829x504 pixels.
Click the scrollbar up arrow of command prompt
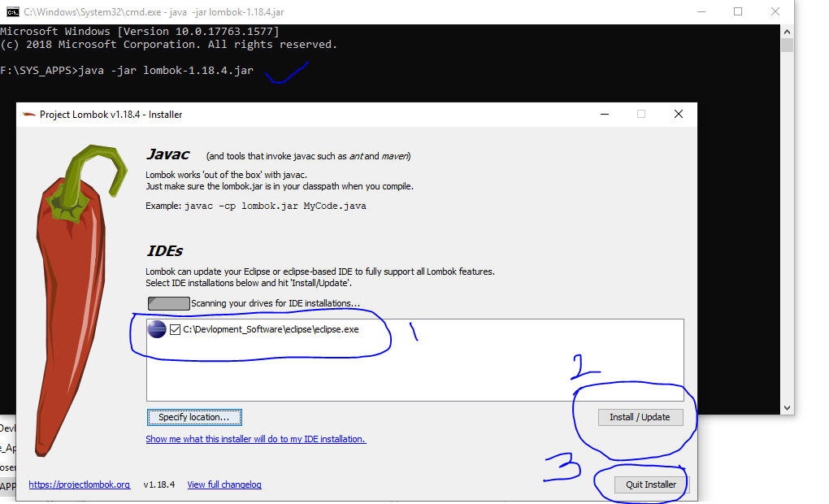(x=786, y=31)
